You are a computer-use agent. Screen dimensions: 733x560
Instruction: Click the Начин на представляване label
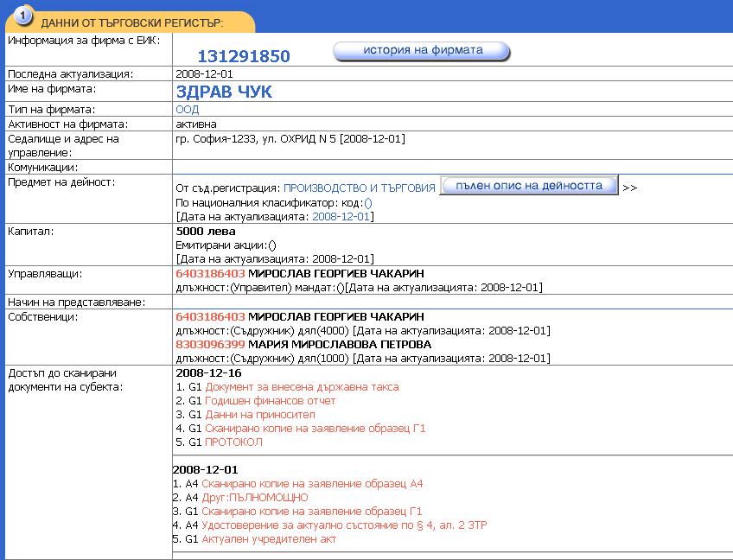(77, 302)
